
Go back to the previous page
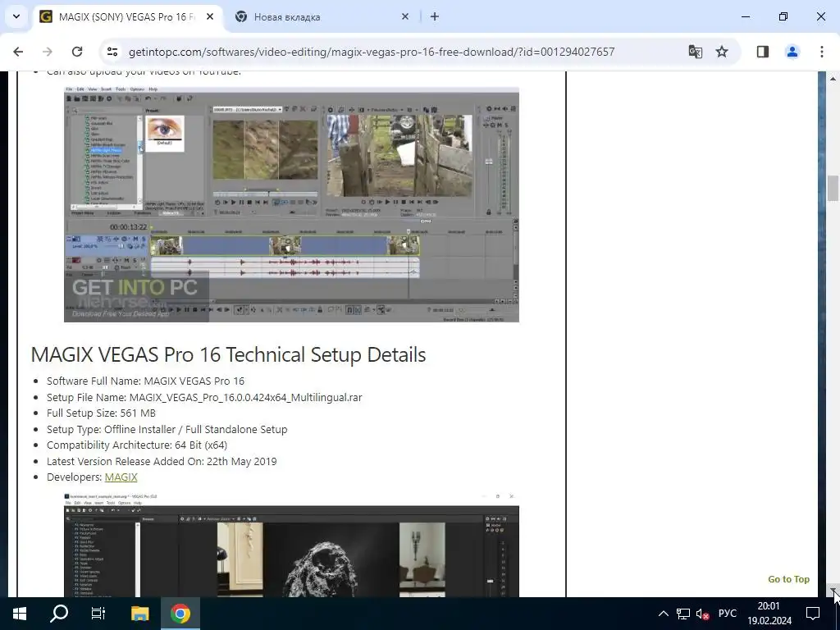(18, 52)
